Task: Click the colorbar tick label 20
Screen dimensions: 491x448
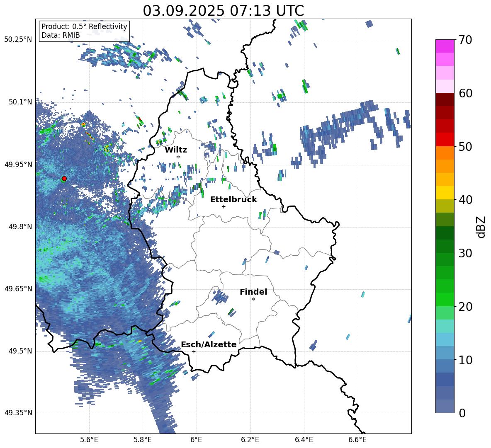Action: point(466,306)
